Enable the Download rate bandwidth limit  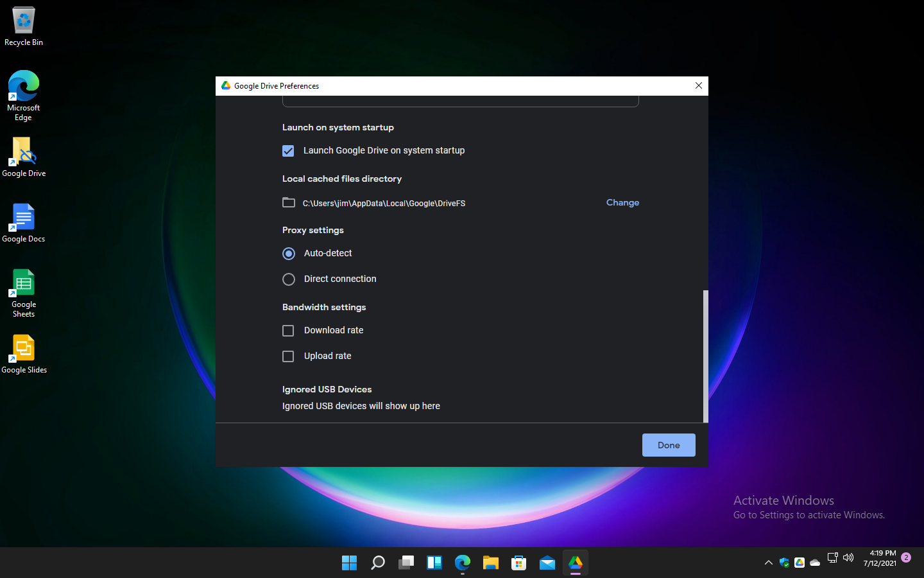point(288,330)
